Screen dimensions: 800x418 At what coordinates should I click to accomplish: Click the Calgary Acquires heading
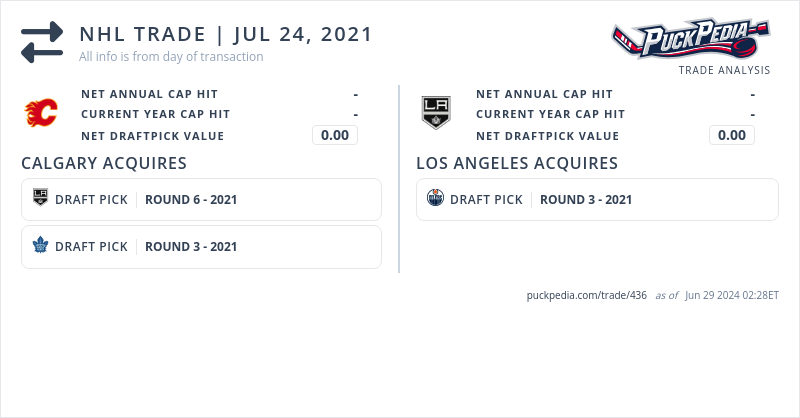pyautogui.click(x=104, y=163)
